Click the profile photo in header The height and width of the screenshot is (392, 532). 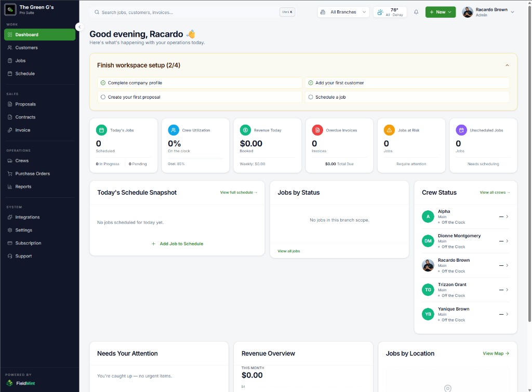click(x=468, y=12)
